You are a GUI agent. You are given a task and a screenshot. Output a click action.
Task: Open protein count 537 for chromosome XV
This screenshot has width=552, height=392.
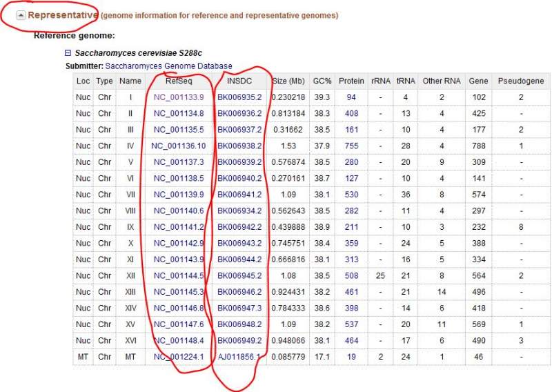click(351, 324)
